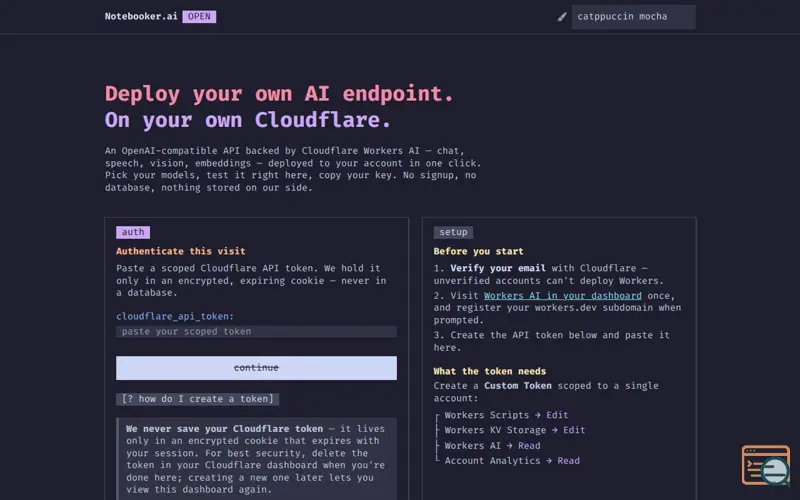
Task: Click 'Custom Token' bold text
Action: click(518, 386)
